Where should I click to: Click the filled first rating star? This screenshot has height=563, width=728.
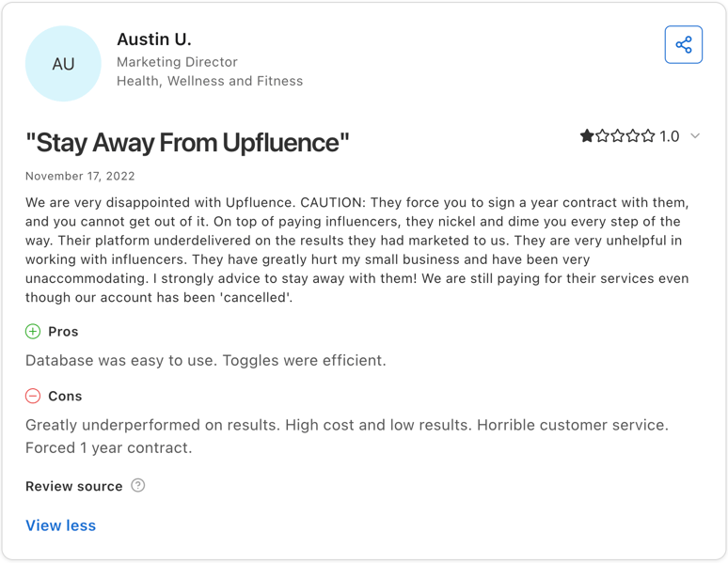click(x=587, y=136)
